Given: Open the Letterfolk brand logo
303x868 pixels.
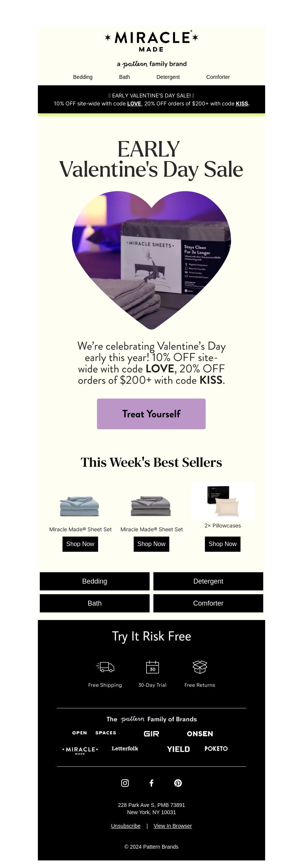Looking at the screenshot, I should [x=125, y=749].
